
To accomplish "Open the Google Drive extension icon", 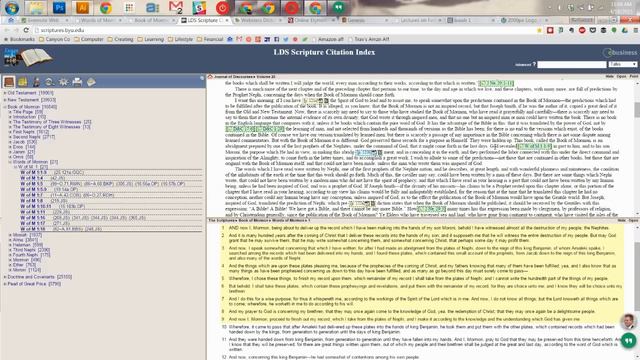I will coord(624,30).
